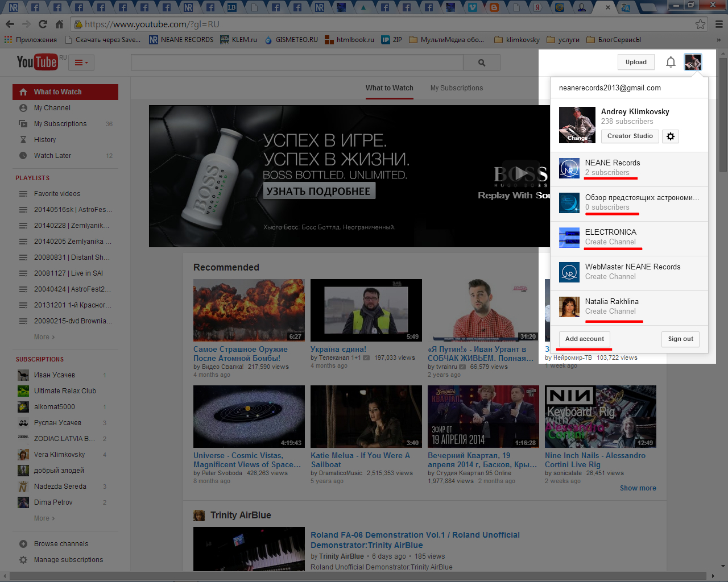Open Favorite videos playlist
The image size is (728, 582).
[x=65, y=194]
